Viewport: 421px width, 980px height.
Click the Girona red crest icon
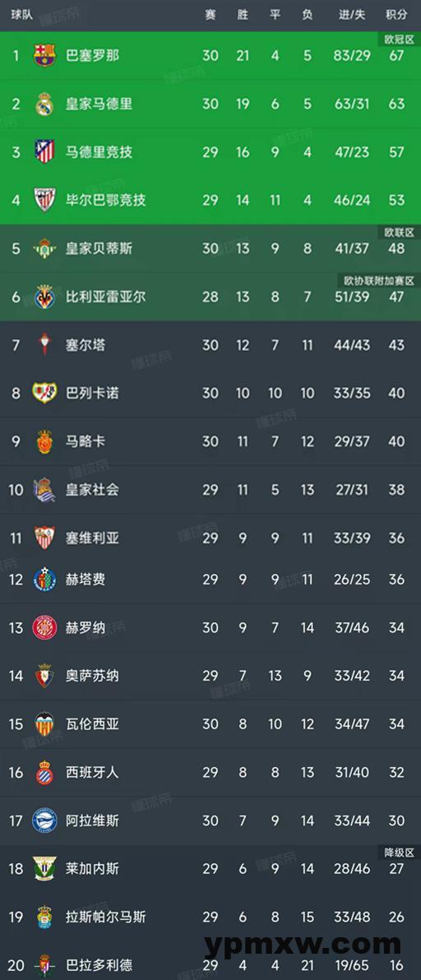(x=44, y=627)
